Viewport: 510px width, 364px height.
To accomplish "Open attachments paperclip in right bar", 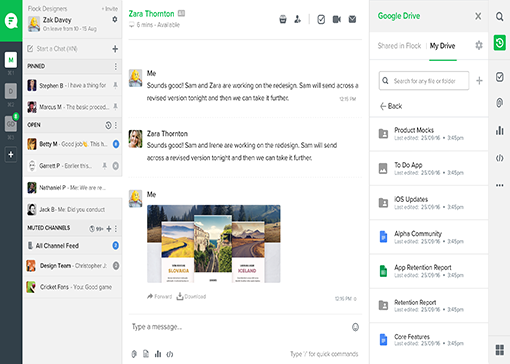I will click(x=499, y=103).
